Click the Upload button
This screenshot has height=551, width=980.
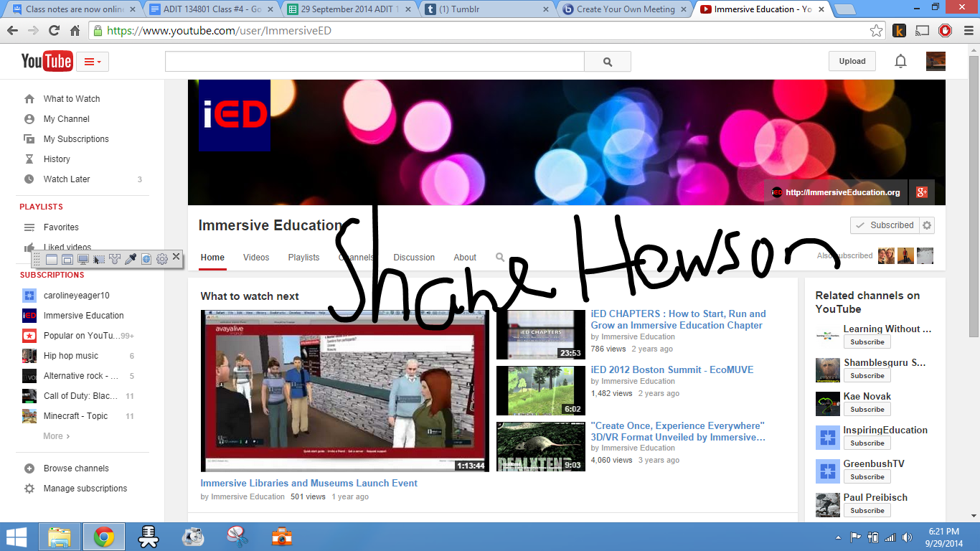click(852, 62)
